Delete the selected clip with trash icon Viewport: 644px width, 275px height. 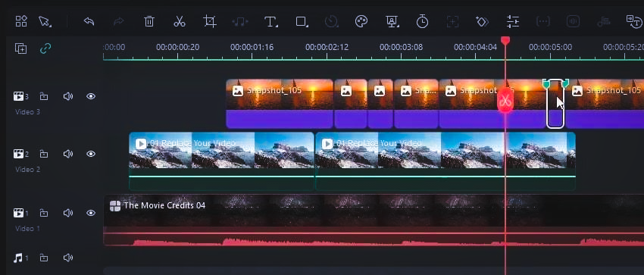point(148,21)
